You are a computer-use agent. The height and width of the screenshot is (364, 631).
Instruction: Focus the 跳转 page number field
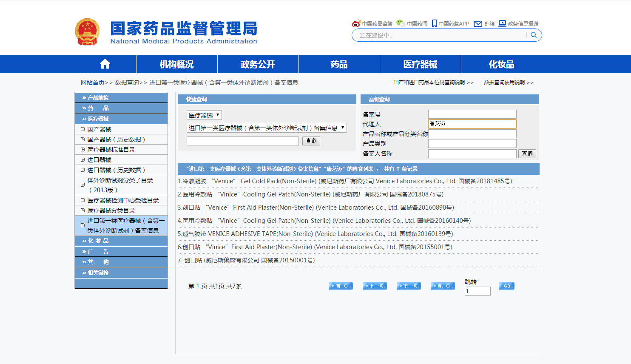tap(478, 291)
